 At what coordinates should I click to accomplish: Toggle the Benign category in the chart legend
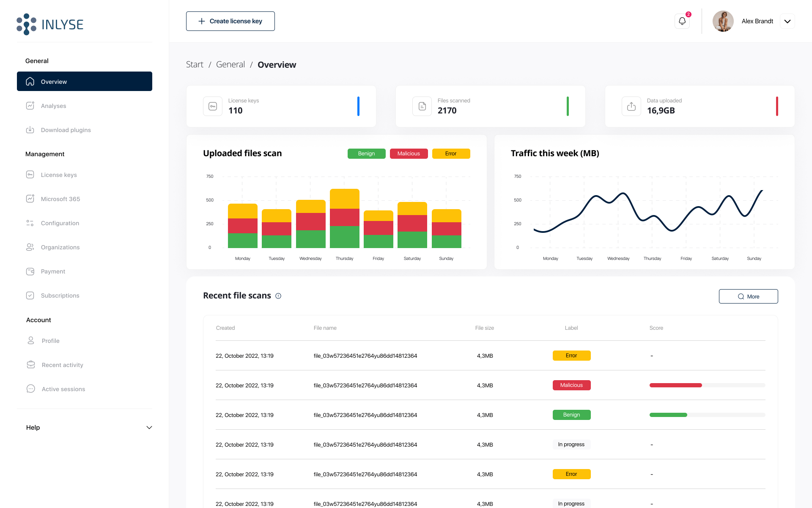366,153
